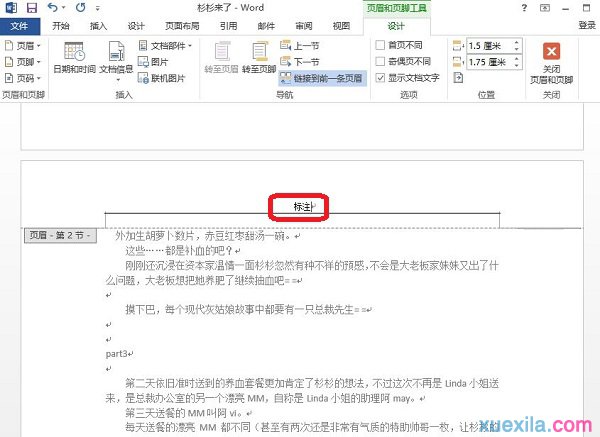
Task: Click the header top distance field 1.5 厘米
Action: tap(490, 46)
